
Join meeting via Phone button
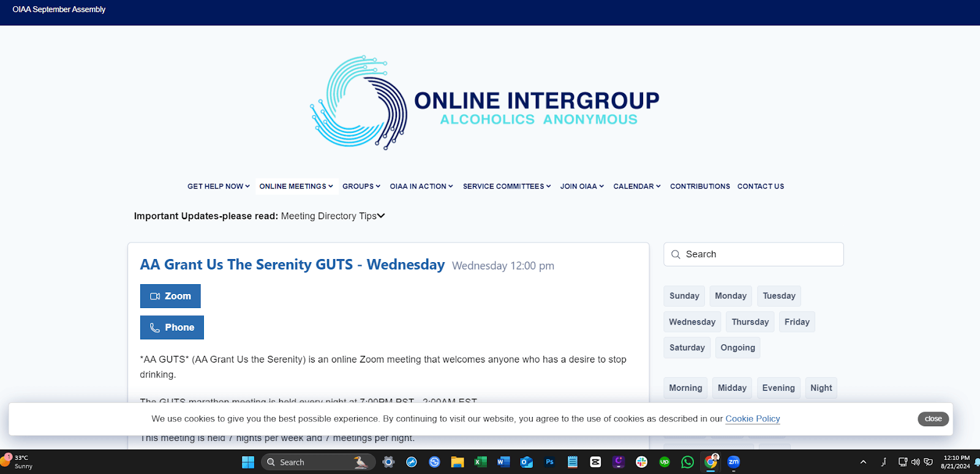pos(172,328)
